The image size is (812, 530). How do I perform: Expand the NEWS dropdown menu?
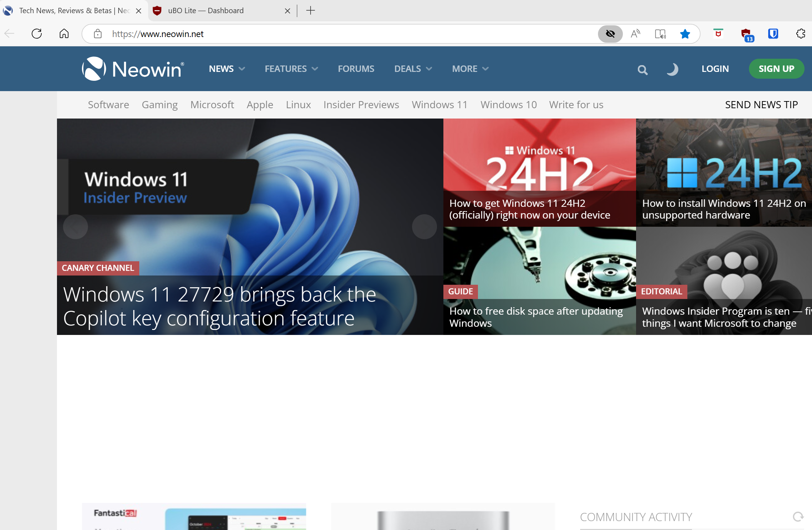click(227, 69)
